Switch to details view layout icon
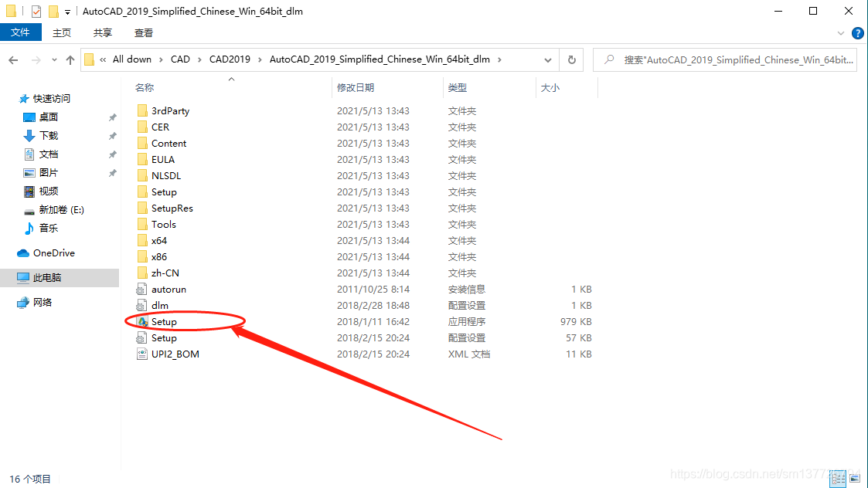 838,479
